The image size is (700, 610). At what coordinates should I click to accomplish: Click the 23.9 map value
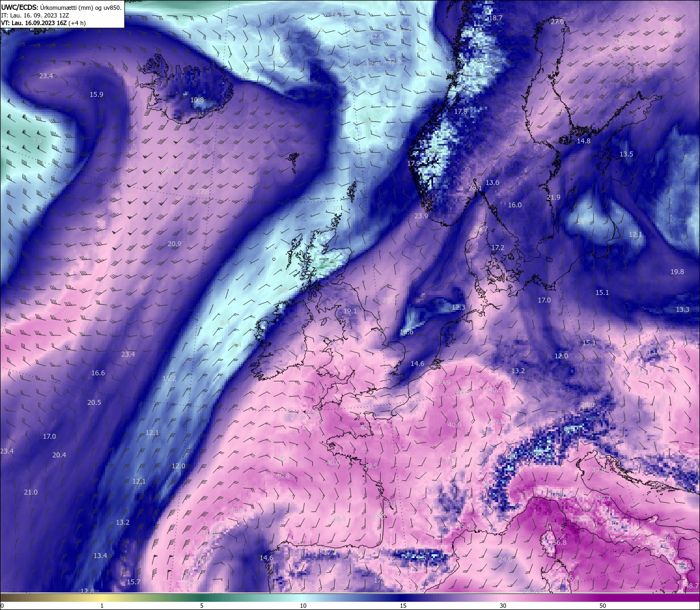(x=421, y=216)
